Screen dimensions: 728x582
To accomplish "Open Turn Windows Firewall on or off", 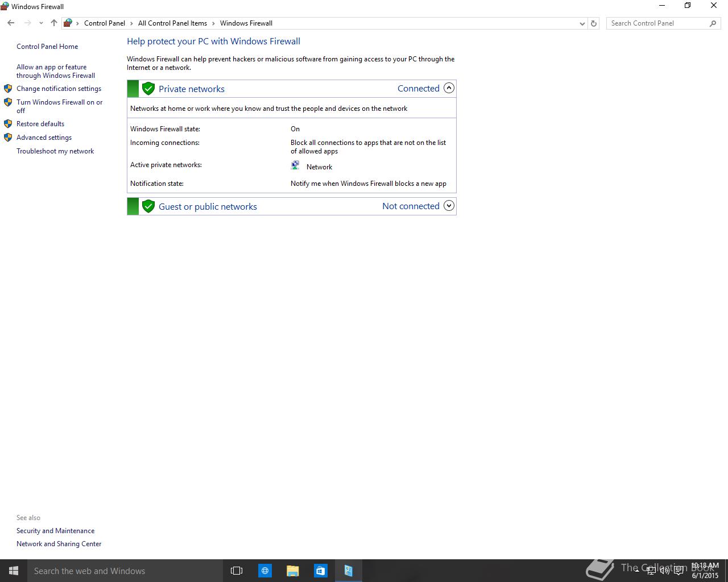I will (x=60, y=106).
